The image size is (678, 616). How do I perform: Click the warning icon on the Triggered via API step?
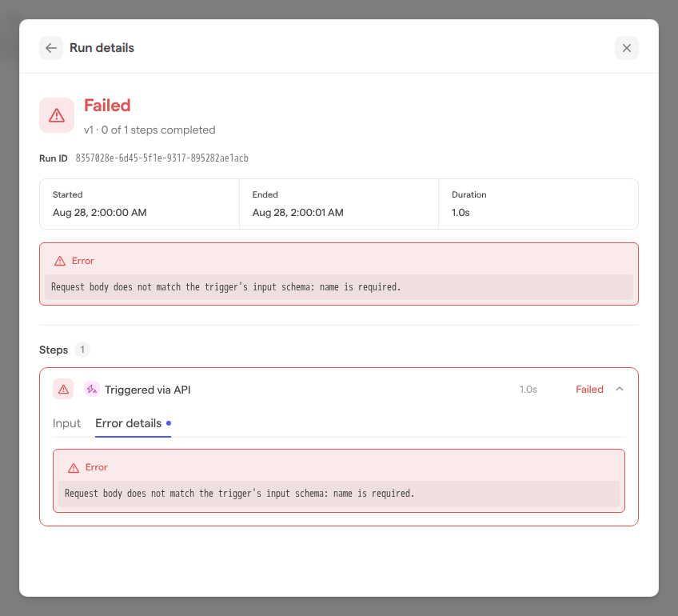[x=63, y=390]
